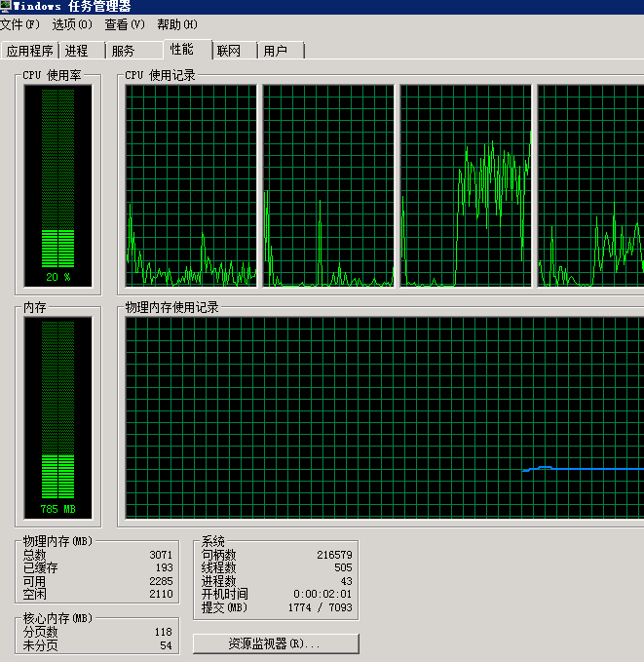Image resolution: width=644 pixels, height=662 pixels.
Task: Open the 文件(F) menu
Action: 19,25
